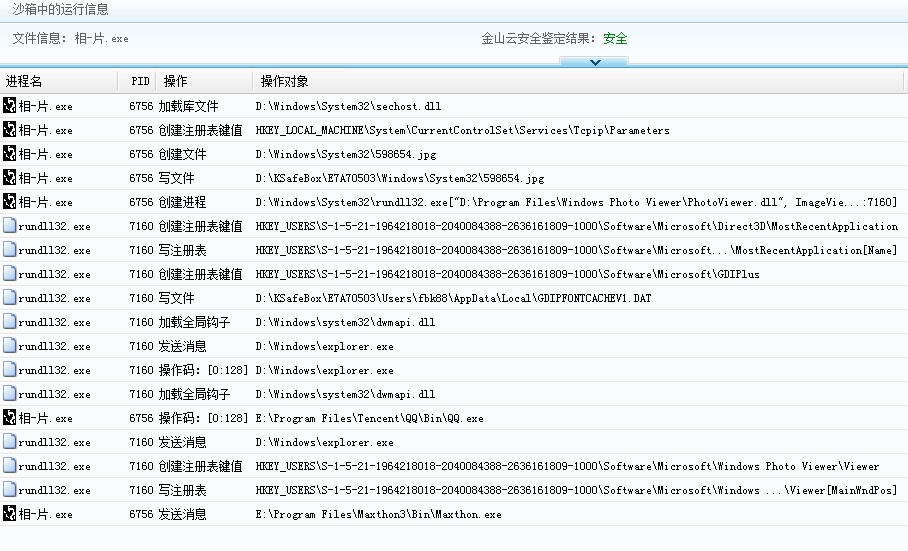
Task: Sort by the PID column header
Action: 140,81
